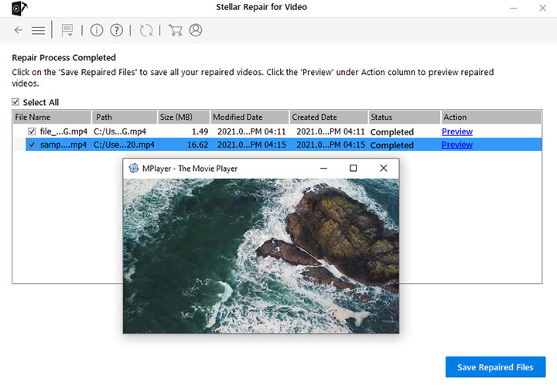This screenshot has width=557, height=392.
Task: Click the information (i) icon
Action: point(97,30)
